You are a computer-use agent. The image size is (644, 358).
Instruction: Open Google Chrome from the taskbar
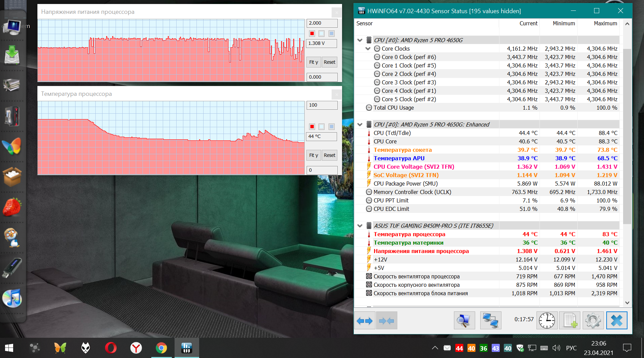161,348
